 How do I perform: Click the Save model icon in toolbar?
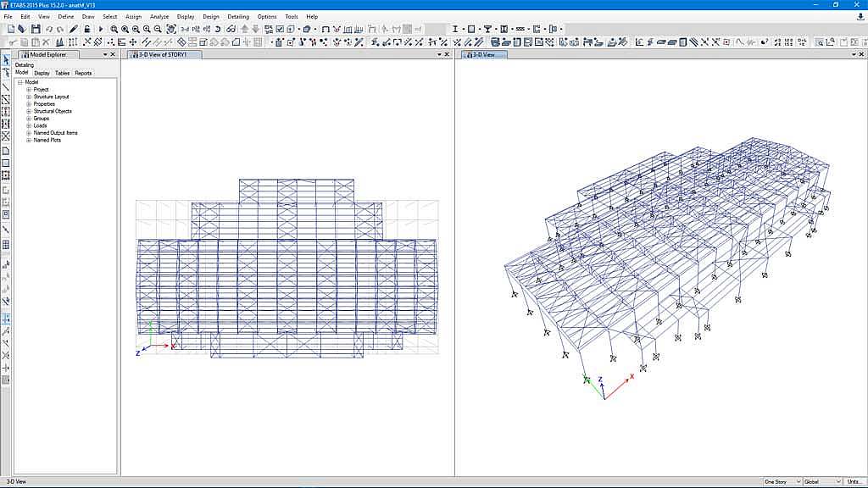point(36,30)
